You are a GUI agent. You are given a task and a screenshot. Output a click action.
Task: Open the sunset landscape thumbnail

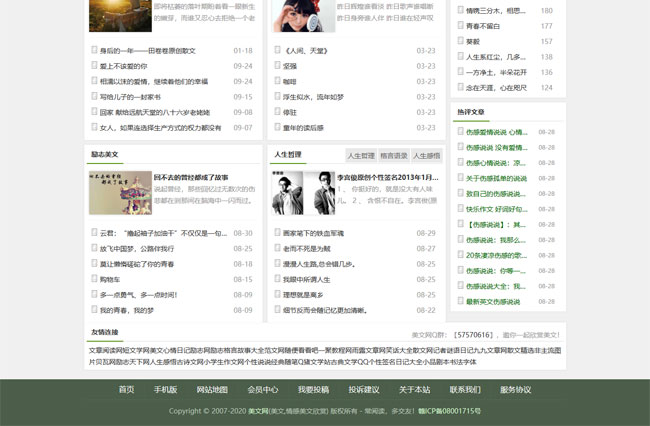[x=120, y=16]
